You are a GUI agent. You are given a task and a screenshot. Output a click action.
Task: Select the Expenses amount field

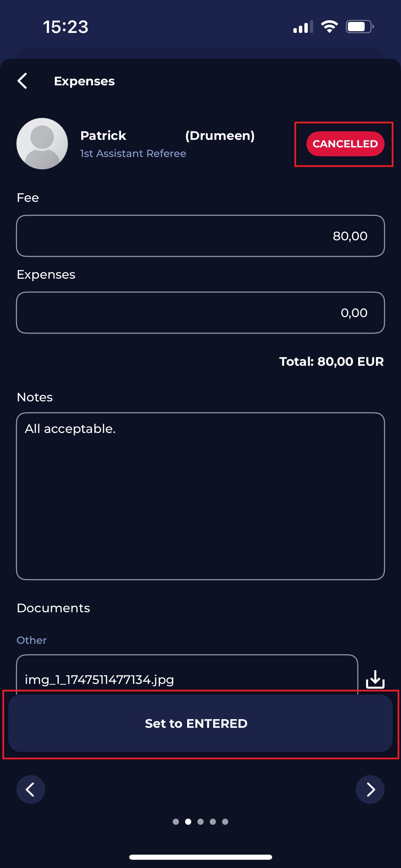200,313
